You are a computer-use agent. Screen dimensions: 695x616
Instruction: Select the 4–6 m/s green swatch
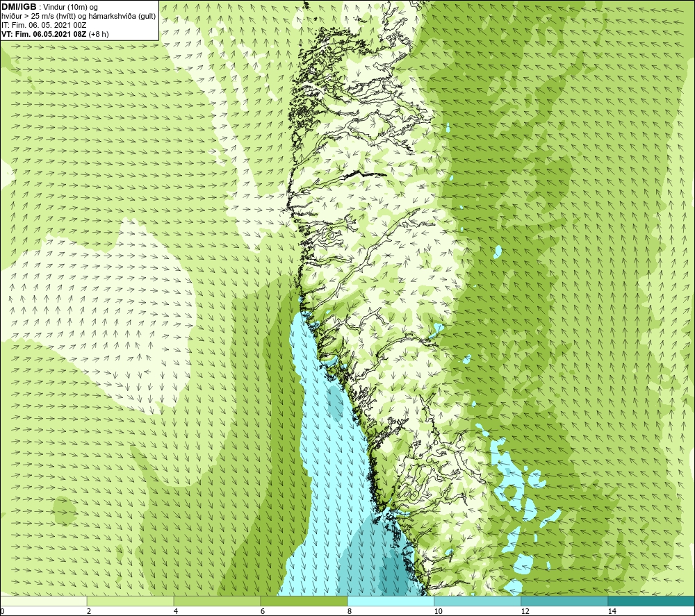coord(217,601)
